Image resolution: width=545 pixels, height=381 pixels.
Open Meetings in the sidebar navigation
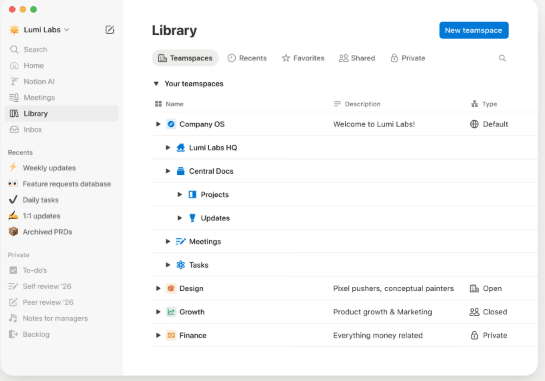coord(61,97)
